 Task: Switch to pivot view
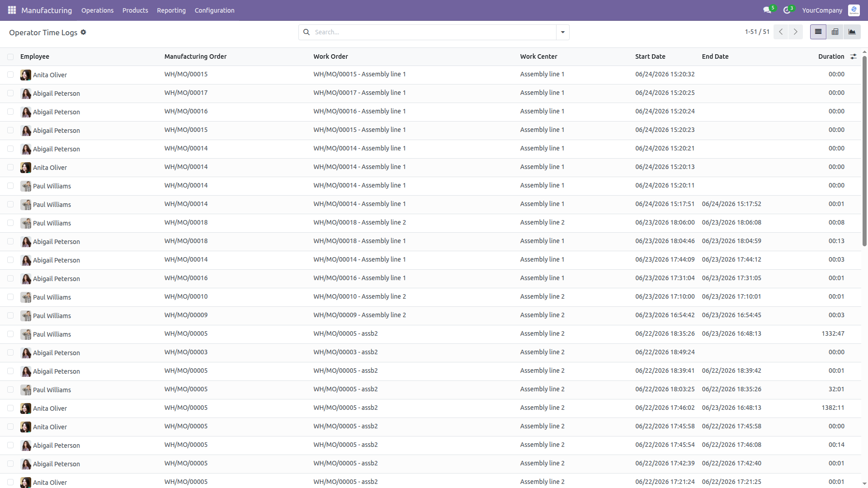tap(835, 32)
